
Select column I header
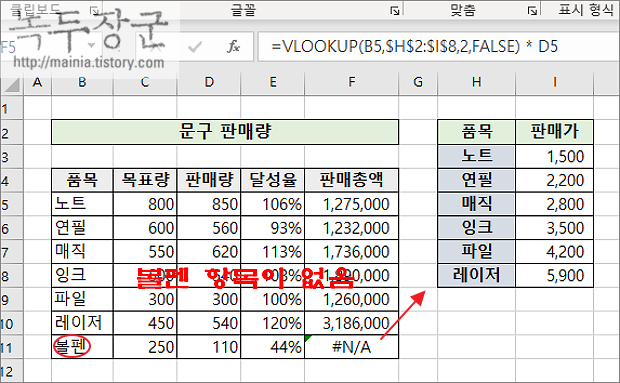tap(555, 83)
